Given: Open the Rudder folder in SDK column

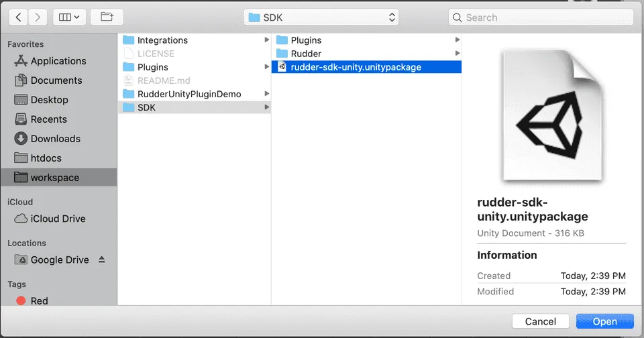Looking at the screenshot, I should coord(306,54).
